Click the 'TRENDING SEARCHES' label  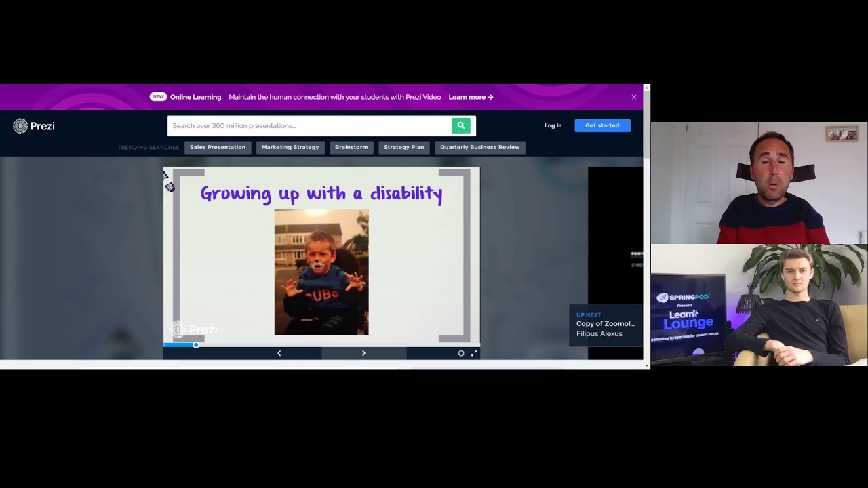(149, 148)
